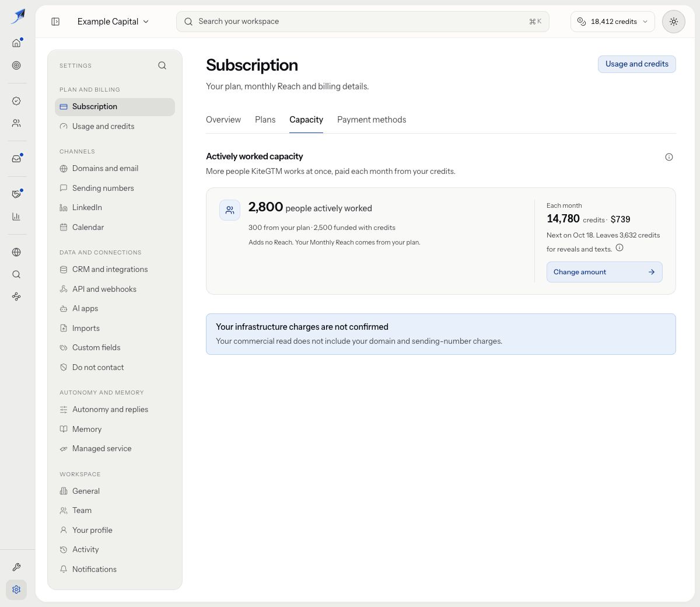Open LinkedIn channel settings
Viewport: 700px width, 607px height.
click(115, 208)
